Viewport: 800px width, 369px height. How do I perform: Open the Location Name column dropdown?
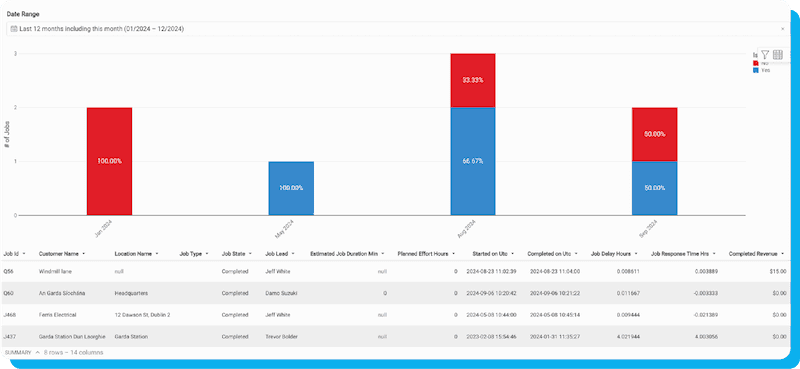157,254
